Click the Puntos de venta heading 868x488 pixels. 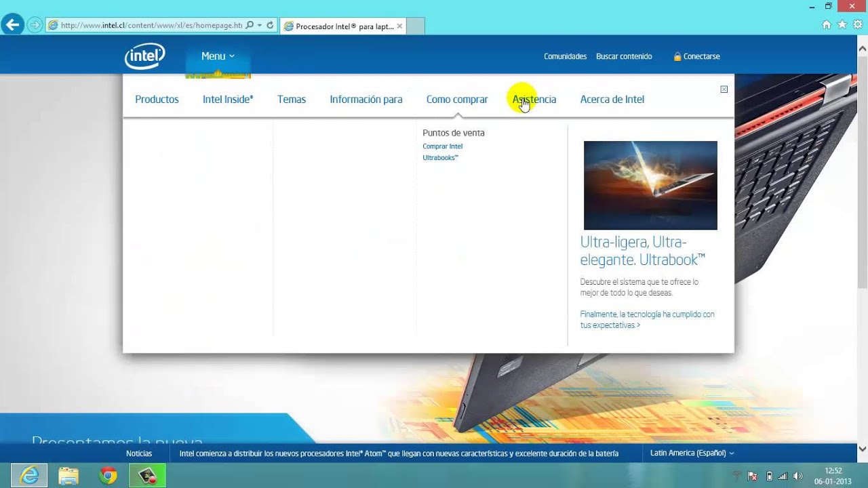454,133
